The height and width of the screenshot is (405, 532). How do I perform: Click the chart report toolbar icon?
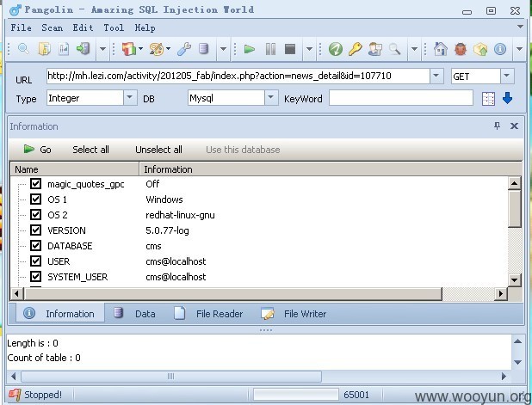pos(64,49)
